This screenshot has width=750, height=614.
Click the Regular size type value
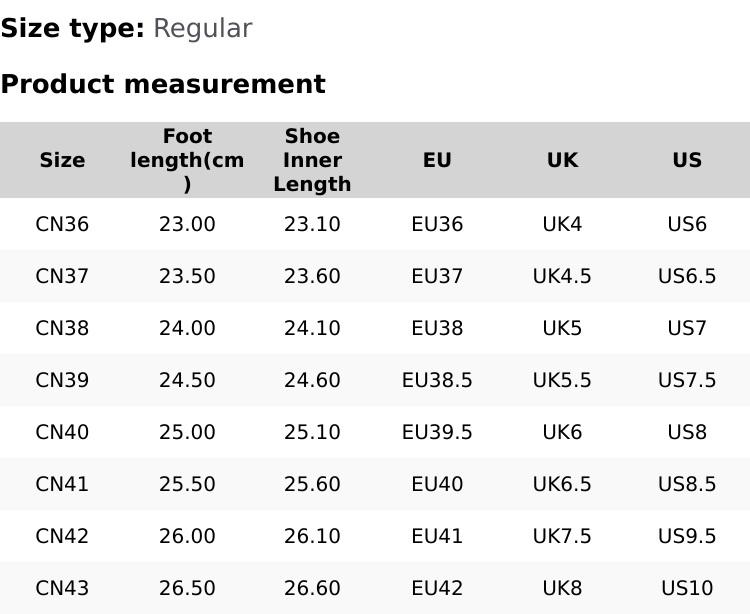click(x=202, y=28)
